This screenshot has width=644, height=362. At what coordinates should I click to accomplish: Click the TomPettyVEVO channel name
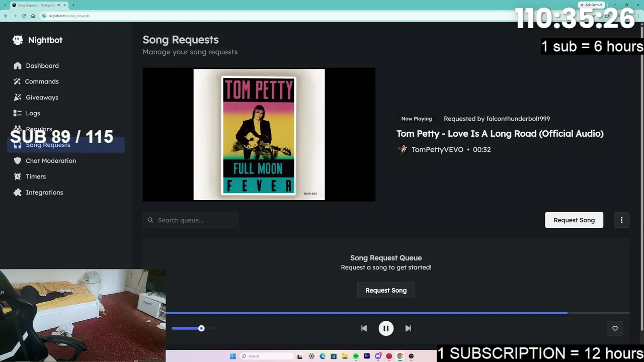click(437, 150)
